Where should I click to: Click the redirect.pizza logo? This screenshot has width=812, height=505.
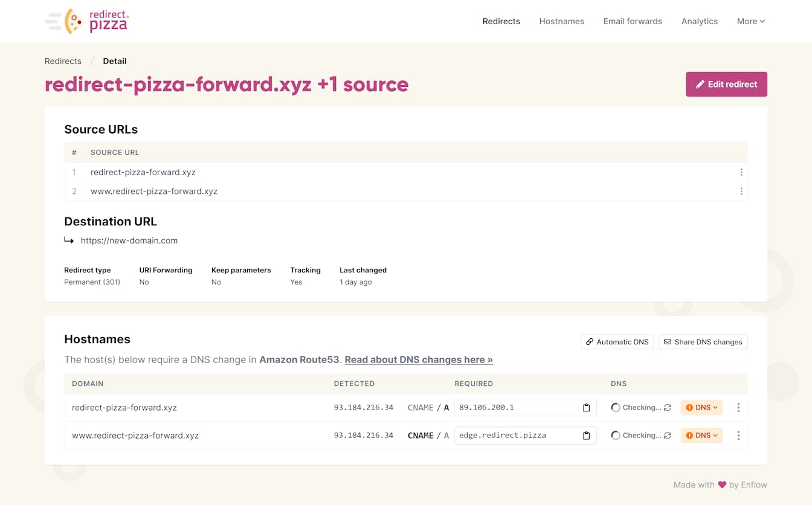coord(87,21)
